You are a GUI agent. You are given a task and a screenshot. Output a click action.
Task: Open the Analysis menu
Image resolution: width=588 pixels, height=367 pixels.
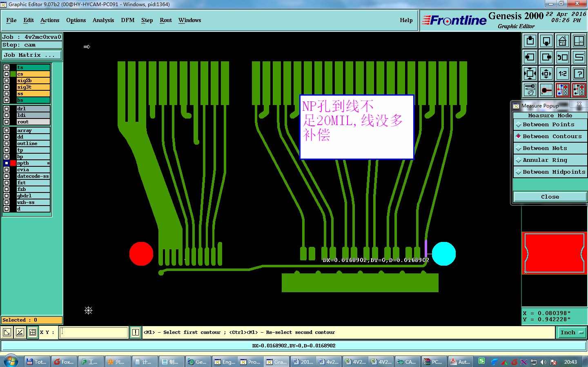(103, 20)
